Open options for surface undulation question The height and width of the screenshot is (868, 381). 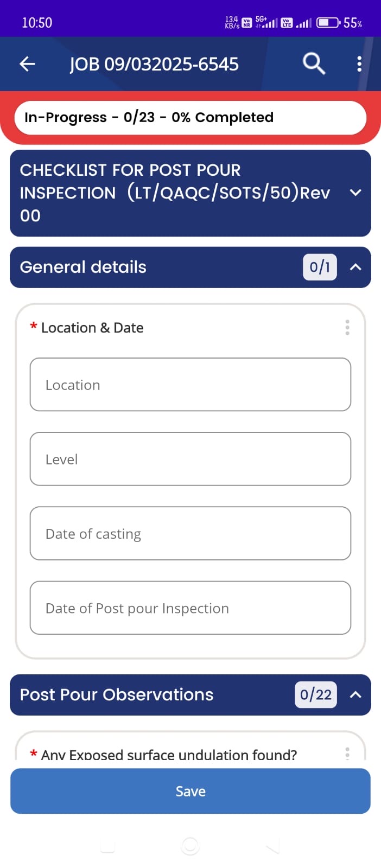[x=347, y=752]
